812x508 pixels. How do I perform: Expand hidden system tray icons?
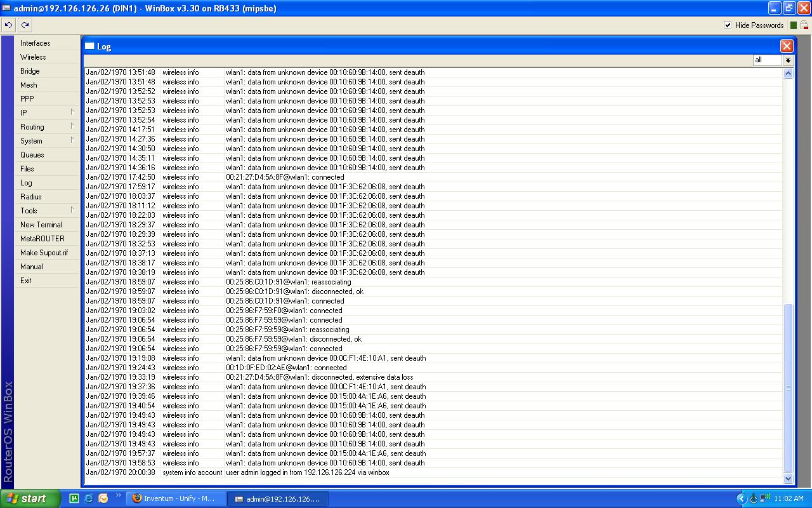click(x=741, y=498)
